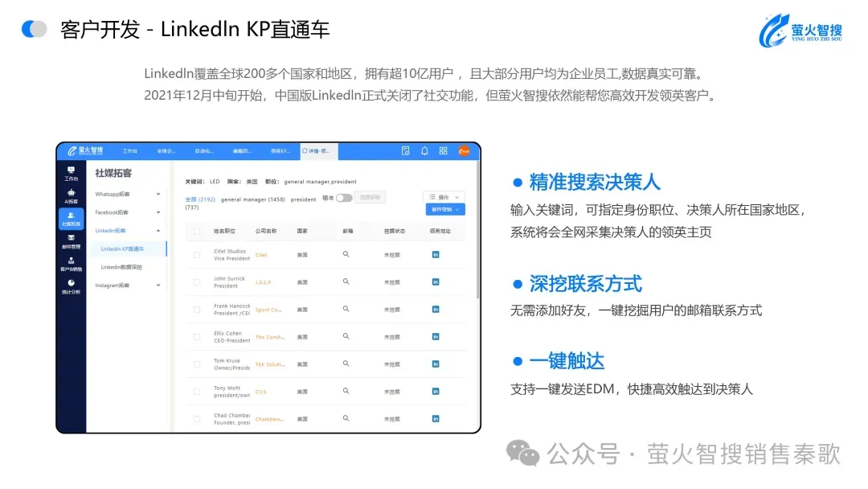Click mailbox search icon for John Surrick

pos(346,281)
